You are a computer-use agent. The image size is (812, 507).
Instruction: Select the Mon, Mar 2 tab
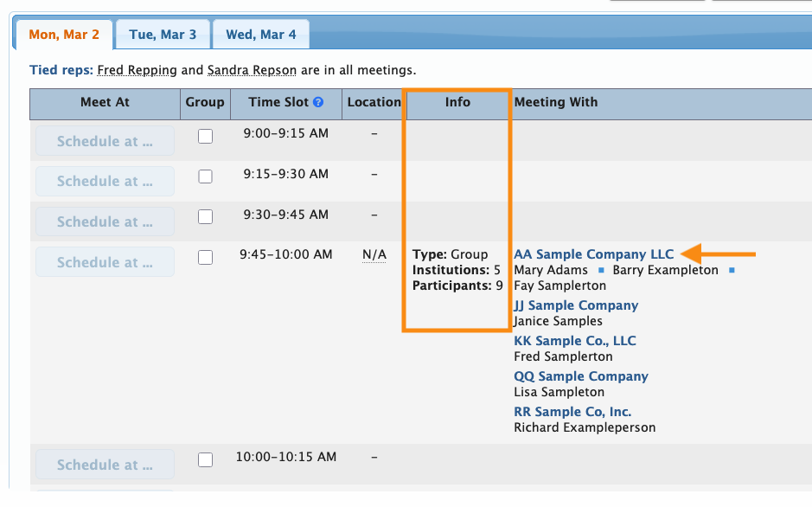[64, 35]
